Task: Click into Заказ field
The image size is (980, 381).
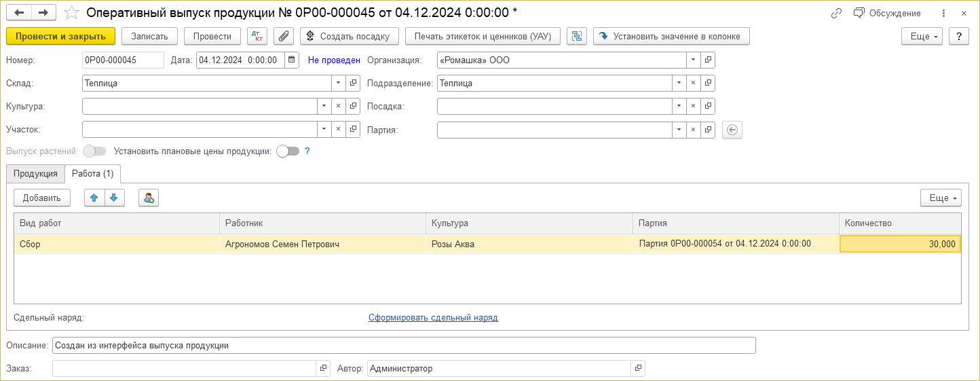Action: pos(184,368)
